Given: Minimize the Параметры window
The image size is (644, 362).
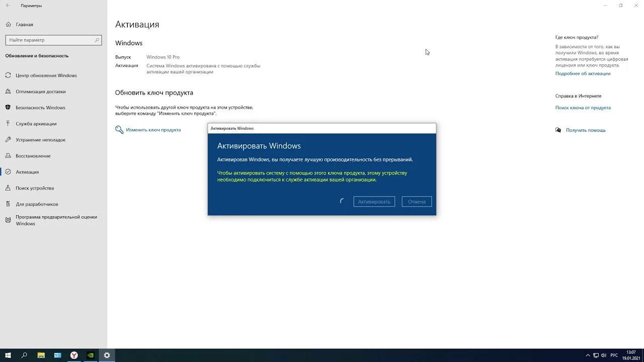Looking at the screenshot, I should pyautogui.click(x=605, y=6).
